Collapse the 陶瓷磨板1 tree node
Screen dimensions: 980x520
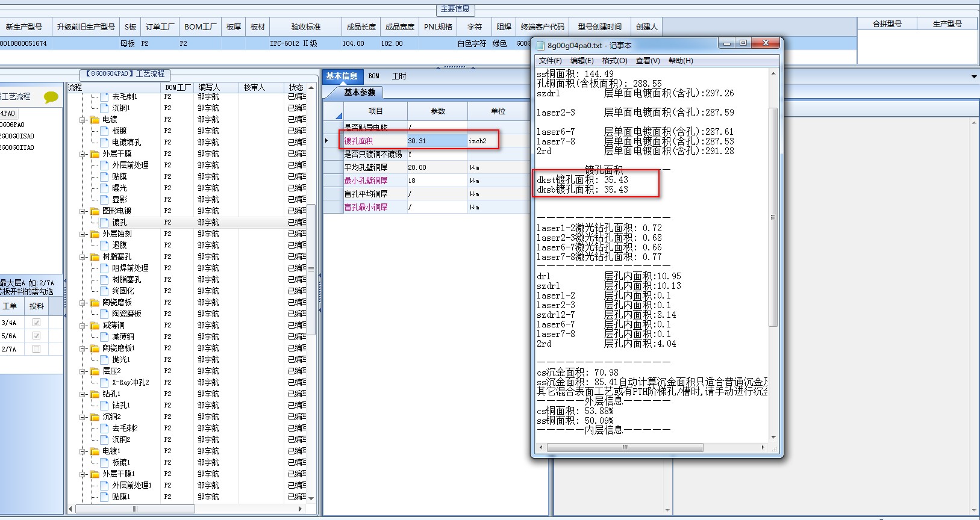[83, 348]
